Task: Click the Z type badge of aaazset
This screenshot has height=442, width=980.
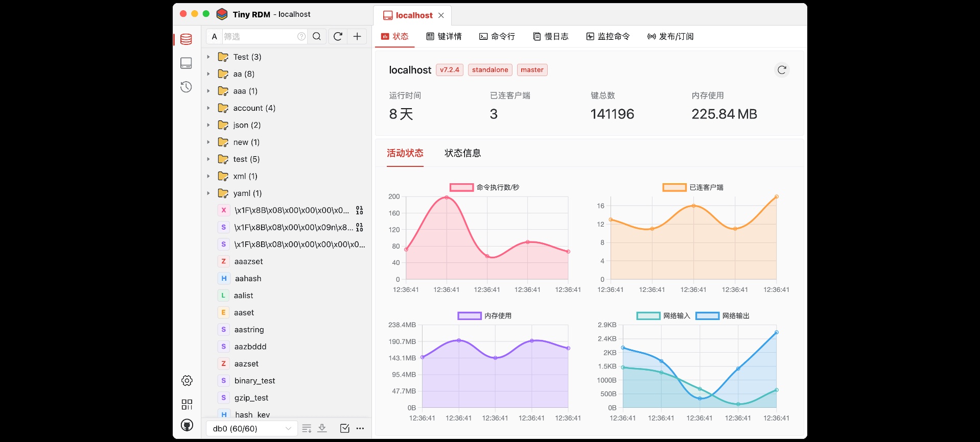Action: tap(223, 261)
